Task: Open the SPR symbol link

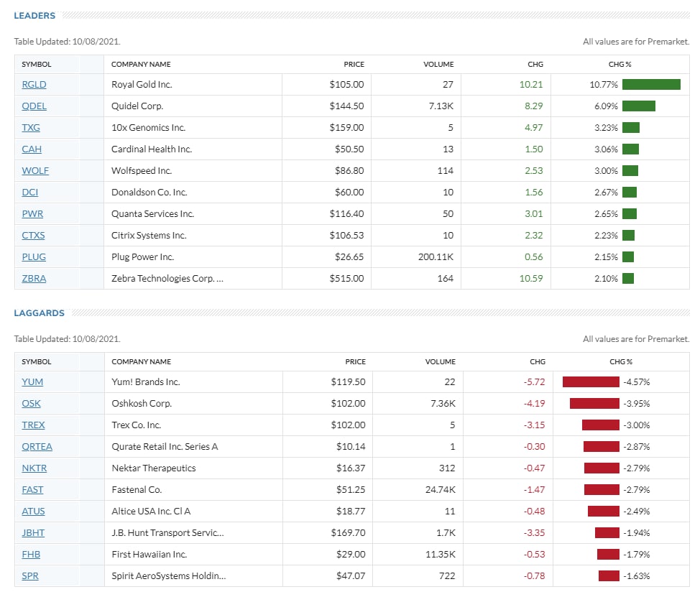Action: (x=30, y=576)
